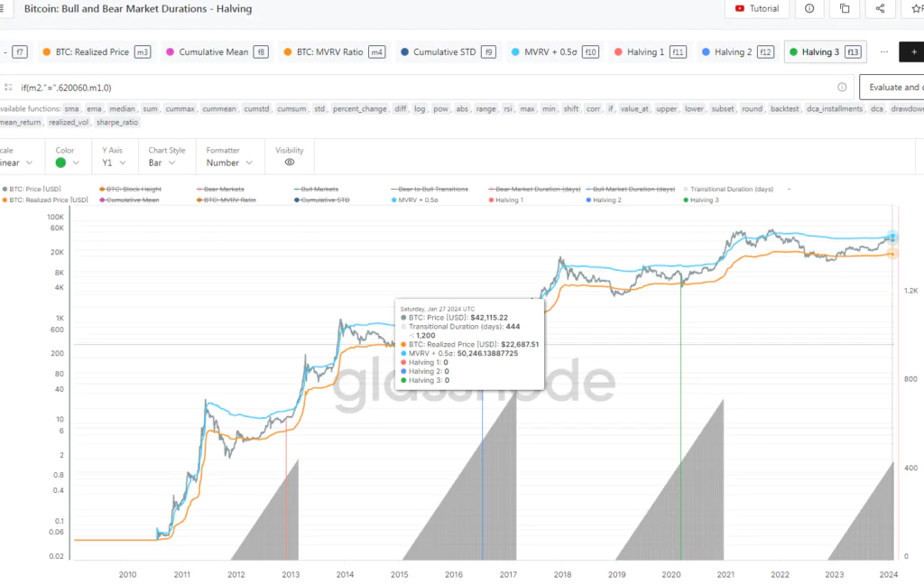Viewport: 924px width, 585px height.
Task: Select the BTC: MVRV Ratio metric tab
Action: 334,51
